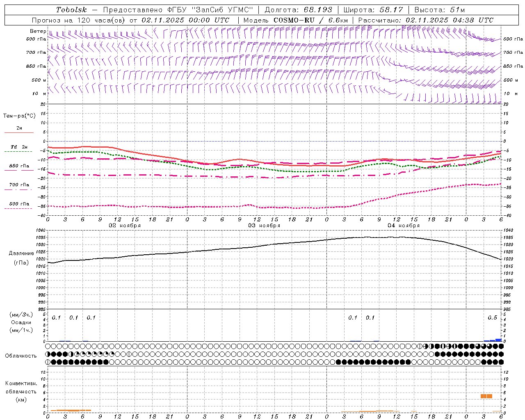Click the '03 ноября' date label
Viewport: 525px width, 420px height.
(x=264, y=226)
